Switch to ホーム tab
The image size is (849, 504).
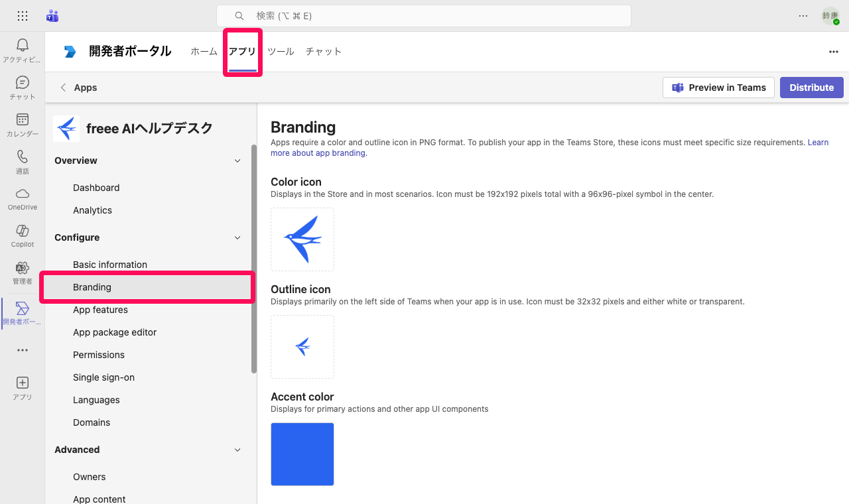click(204, 52)
